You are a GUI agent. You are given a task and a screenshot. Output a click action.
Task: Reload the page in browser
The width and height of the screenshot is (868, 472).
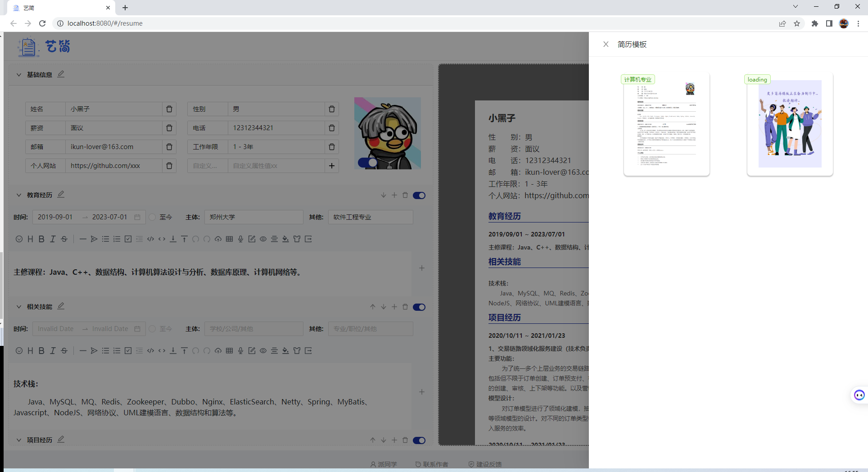pyautogui.click(x=42, y=23)
